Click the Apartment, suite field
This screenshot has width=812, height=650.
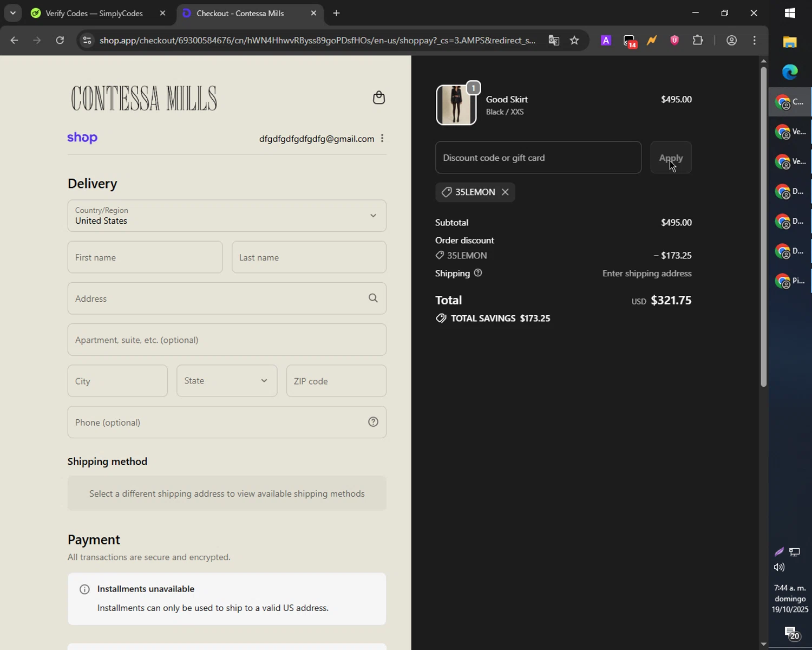point(227,340)
